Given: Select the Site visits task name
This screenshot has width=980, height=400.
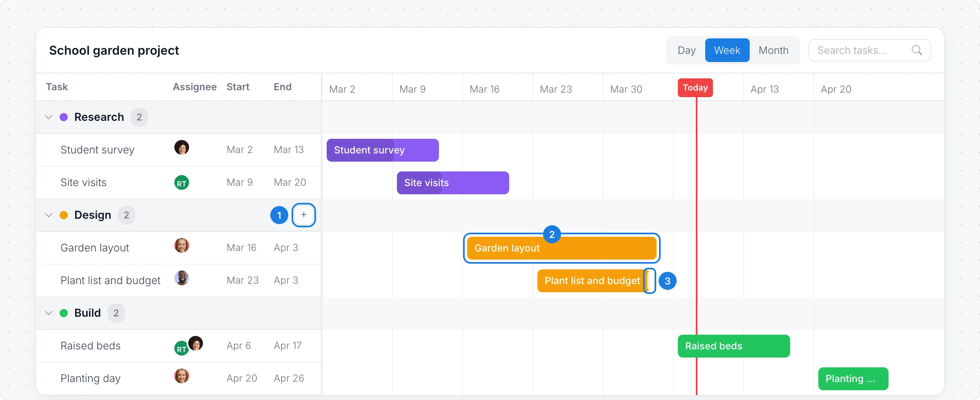Looking at the screenshot, I should (x=84, y=182).
